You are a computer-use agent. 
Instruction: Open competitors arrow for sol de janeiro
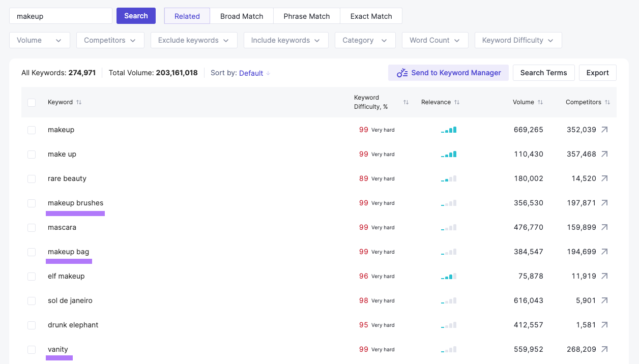604,300
